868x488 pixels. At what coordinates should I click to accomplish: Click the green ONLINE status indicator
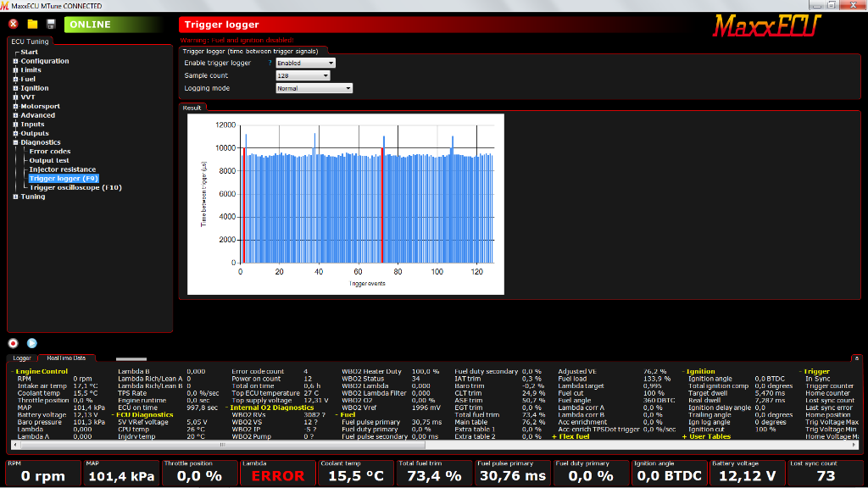[x=114, y=25]
